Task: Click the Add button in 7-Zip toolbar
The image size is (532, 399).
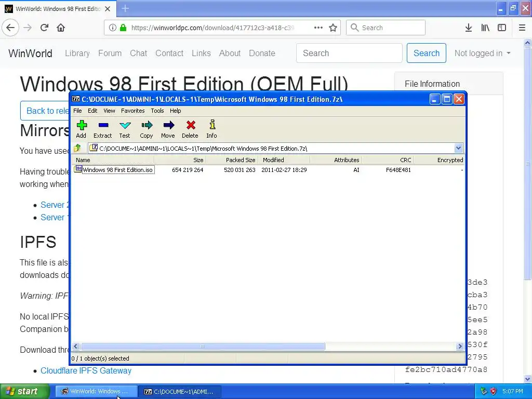Action: click(x=81, y=129)
